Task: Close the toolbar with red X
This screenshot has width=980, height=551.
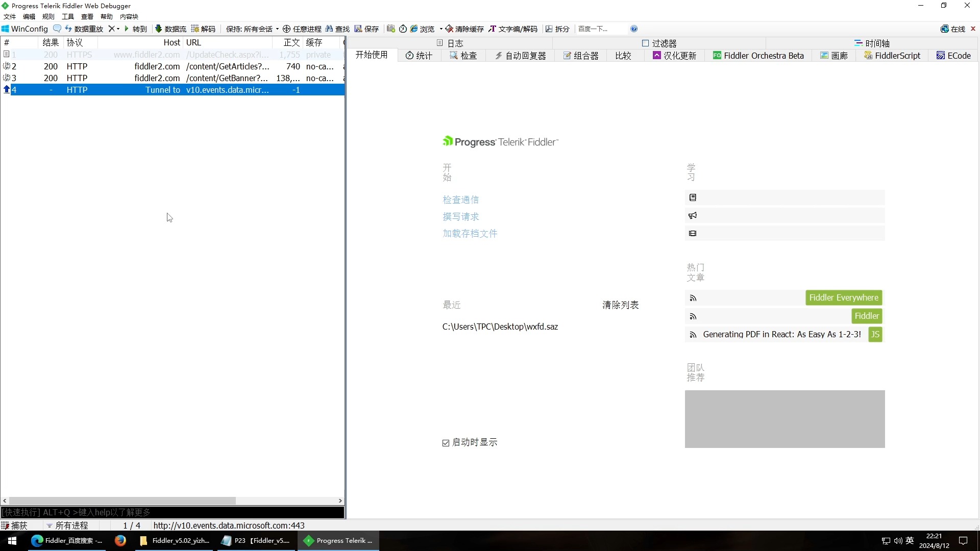Action: click(x=973, y=29)
